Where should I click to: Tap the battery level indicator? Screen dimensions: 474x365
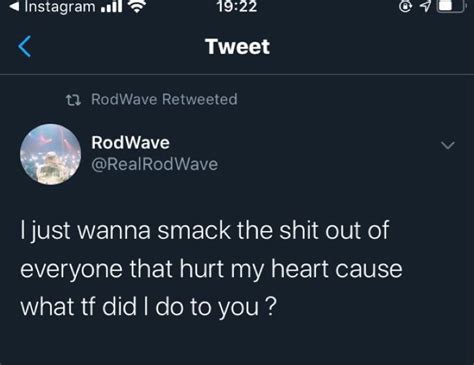(452, 6)
